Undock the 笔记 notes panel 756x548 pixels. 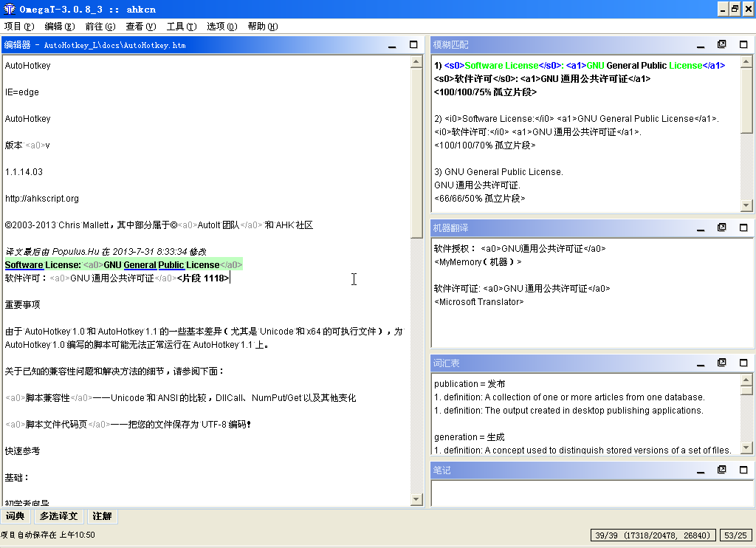coord(722,470)
